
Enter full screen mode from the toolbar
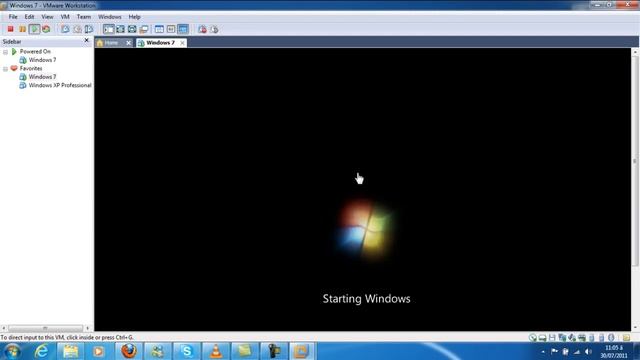pyautogui.click(x=120, y=29)
